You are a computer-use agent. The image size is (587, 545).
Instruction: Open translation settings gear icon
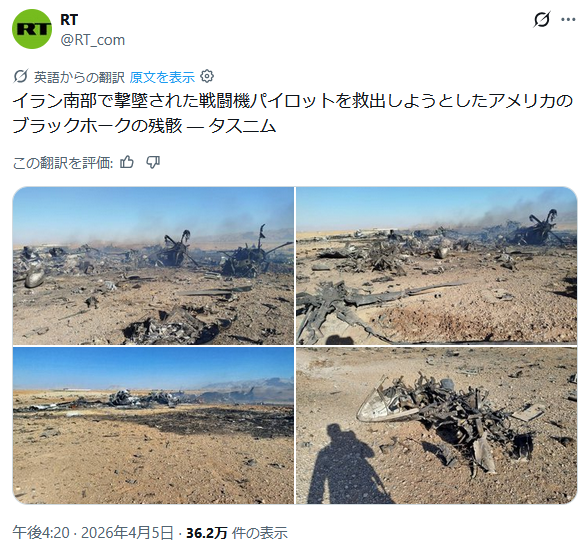[x=207, y=77]
